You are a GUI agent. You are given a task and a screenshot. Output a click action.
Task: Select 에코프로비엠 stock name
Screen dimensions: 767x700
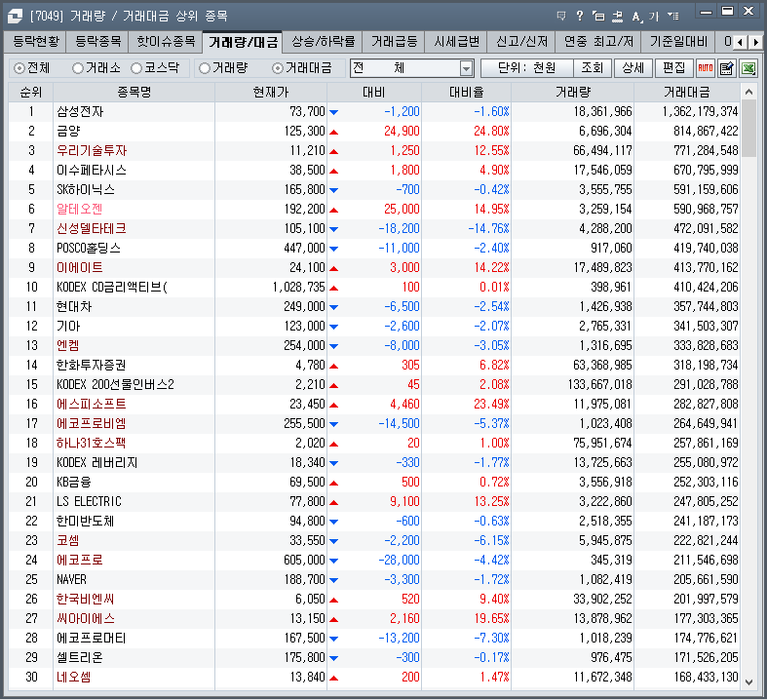pos(92,424)
